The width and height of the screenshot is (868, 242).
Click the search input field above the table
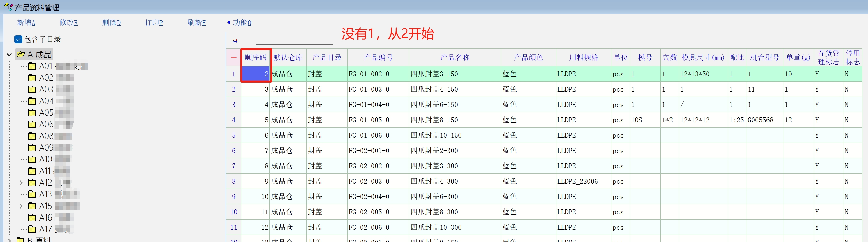[x=294, y=40]
